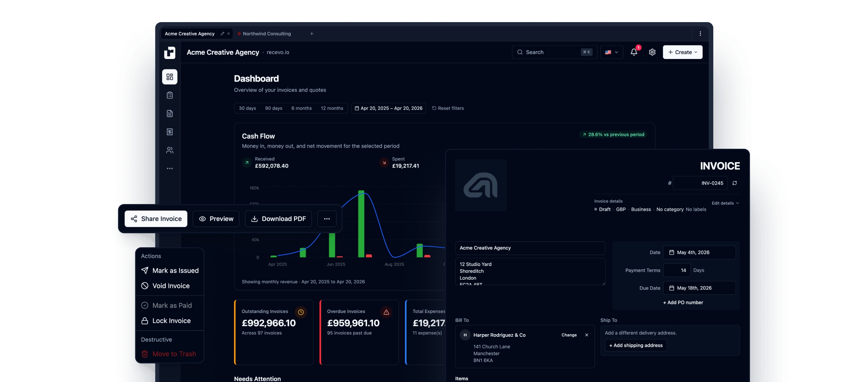Click Add shipping address button
The image size is (868, 382).
(x=636, y=345)
